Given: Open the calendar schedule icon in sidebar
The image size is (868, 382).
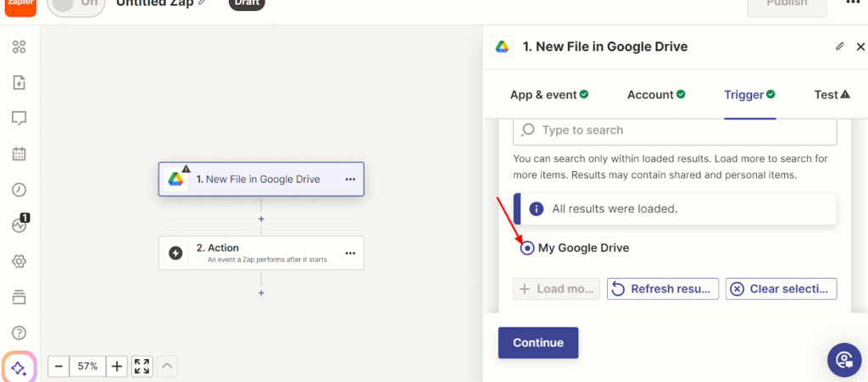Looking at the screenshot, I should pos(19,153).
